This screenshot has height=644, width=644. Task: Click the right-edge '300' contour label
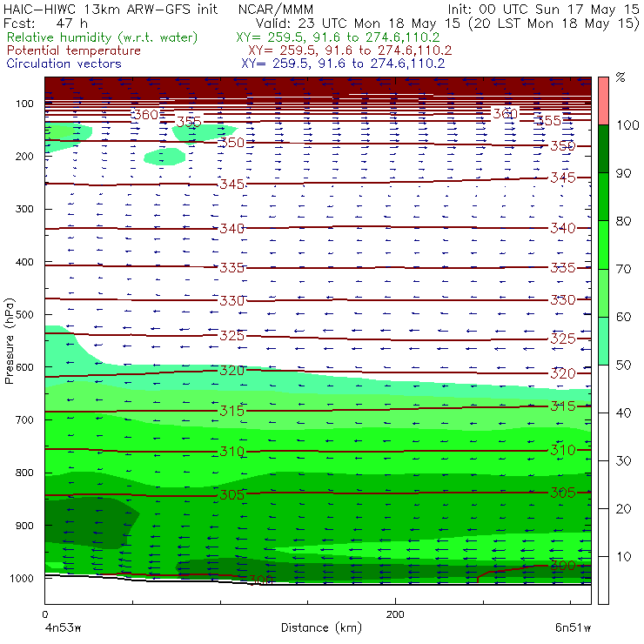[563, 565]
